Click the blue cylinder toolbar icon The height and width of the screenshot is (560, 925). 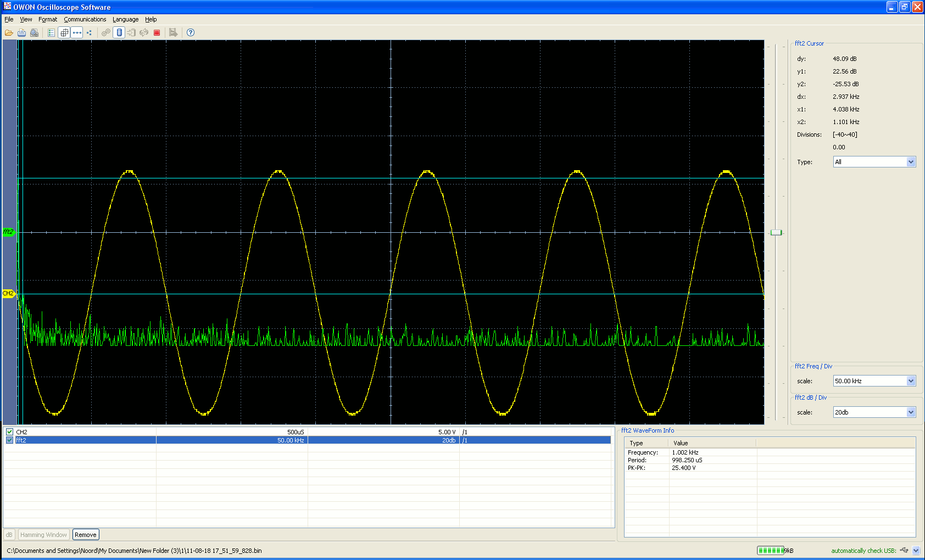point(119,33)
